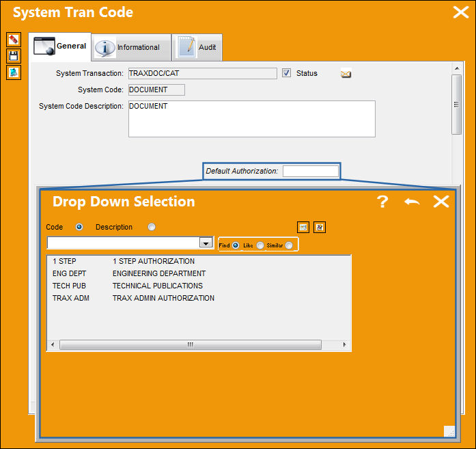Click the resize grip of Drop Down Selection

coord(449,431)
